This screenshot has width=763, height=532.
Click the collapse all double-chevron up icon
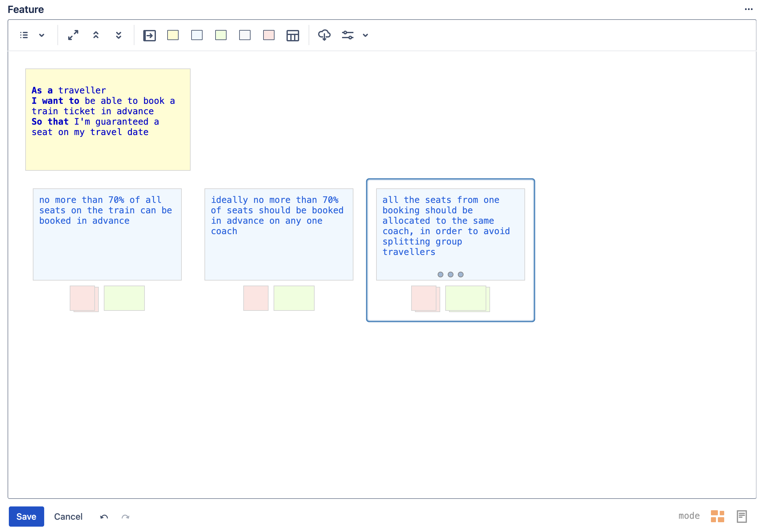pos(96,35)
